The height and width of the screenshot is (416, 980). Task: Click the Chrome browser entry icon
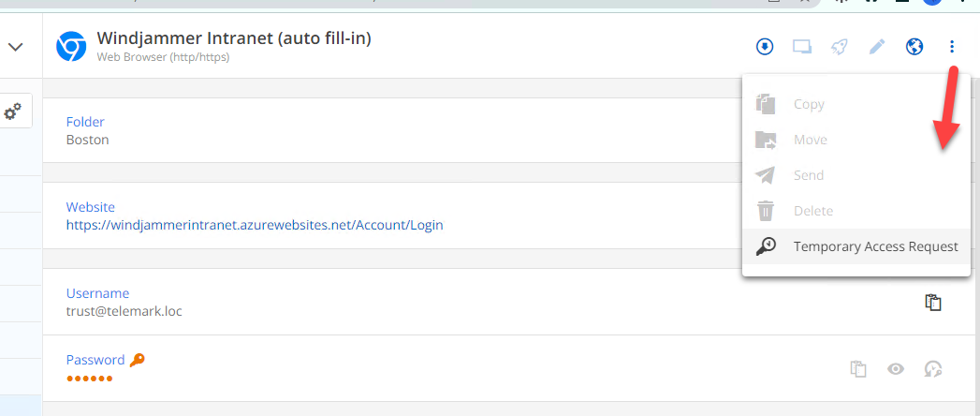71,47
